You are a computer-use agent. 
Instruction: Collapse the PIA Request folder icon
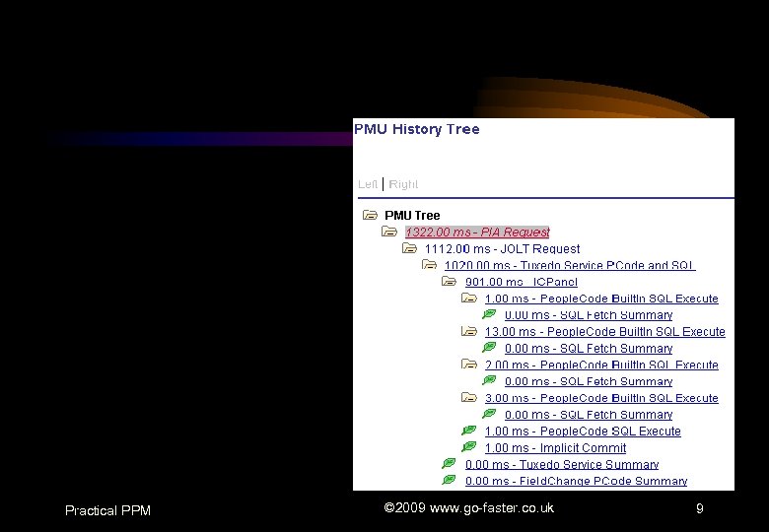click(x=389, y=232)
